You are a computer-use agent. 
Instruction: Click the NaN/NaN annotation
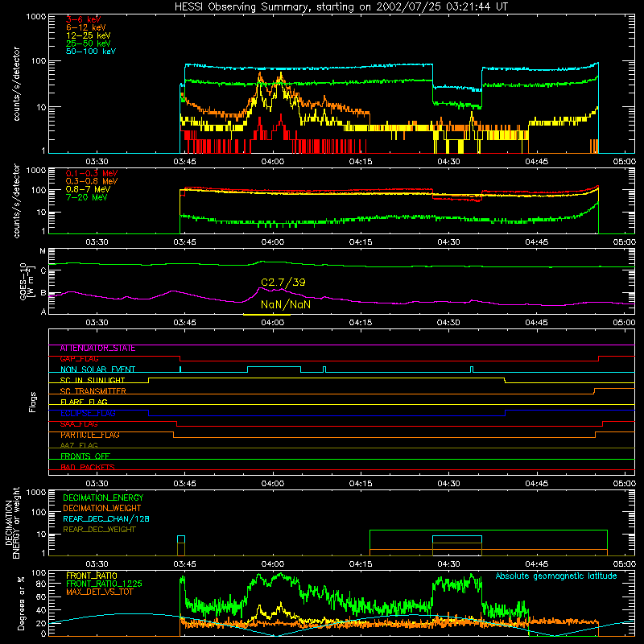286,304
